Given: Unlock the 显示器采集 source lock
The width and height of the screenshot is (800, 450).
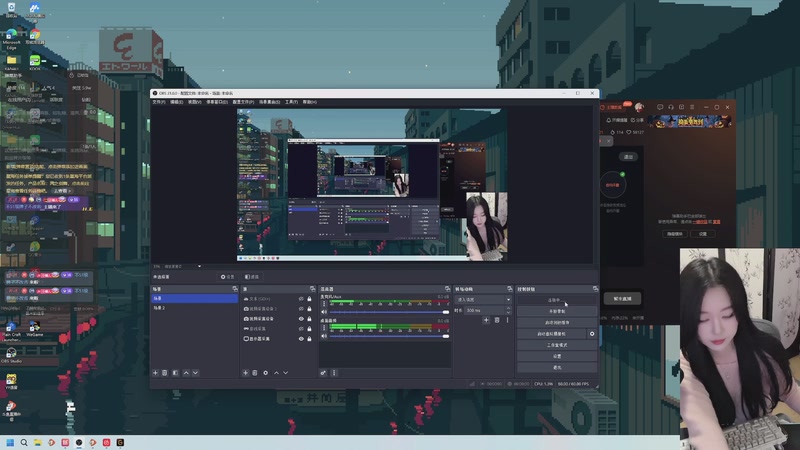Looking at the screenshot, I should coord(309,339).
